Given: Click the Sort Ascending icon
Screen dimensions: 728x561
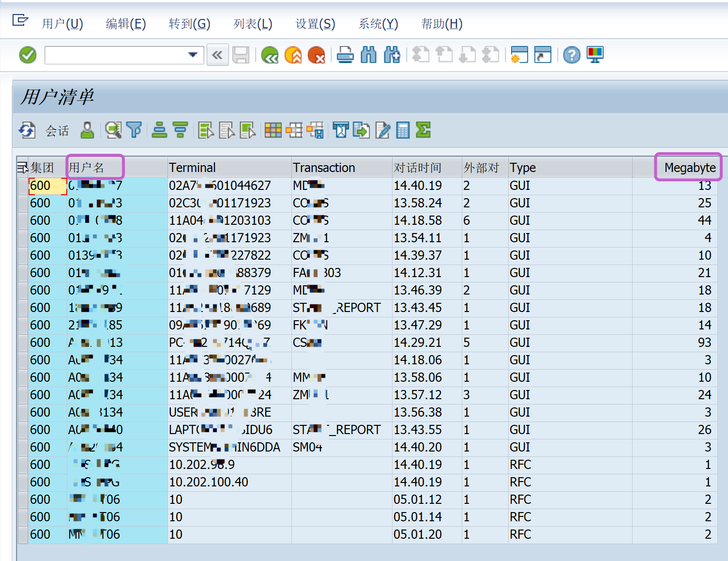Looking at the screenshot, I should click(159, 130).
